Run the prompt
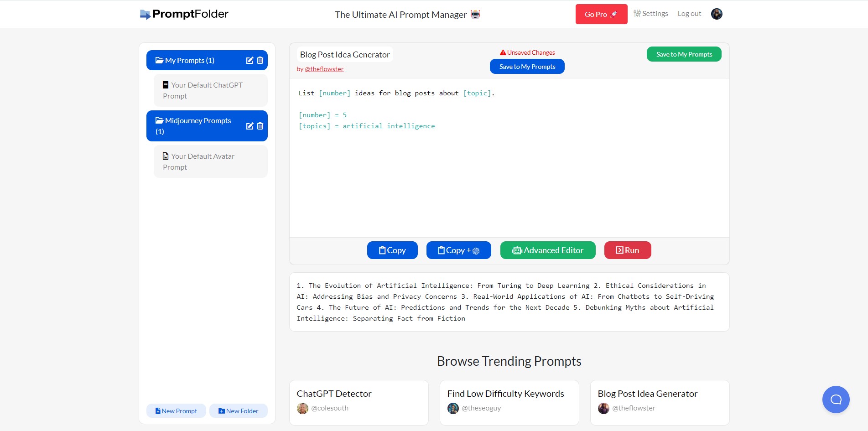This screenshot has height=431, width=868. pos(628,250)
